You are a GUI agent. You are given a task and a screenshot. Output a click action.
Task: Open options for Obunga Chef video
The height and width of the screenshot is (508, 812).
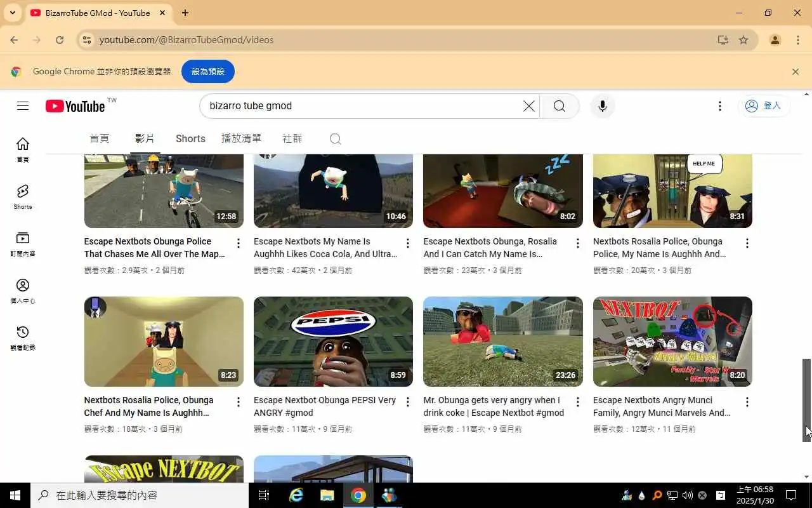tap(238, 402)
